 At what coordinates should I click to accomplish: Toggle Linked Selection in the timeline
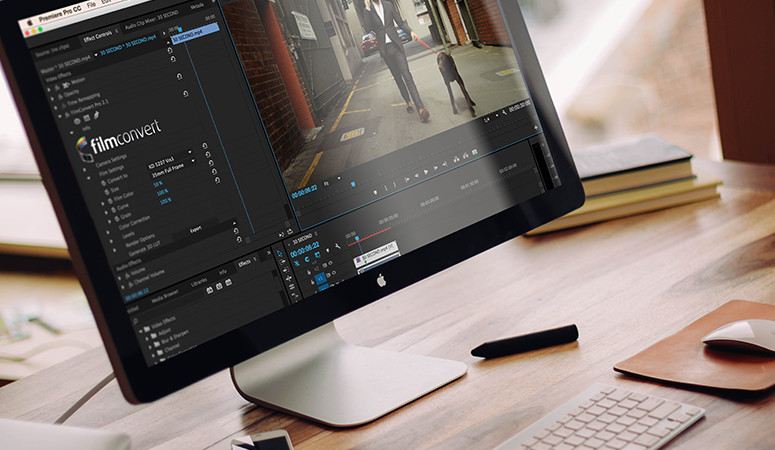point(318,255)
